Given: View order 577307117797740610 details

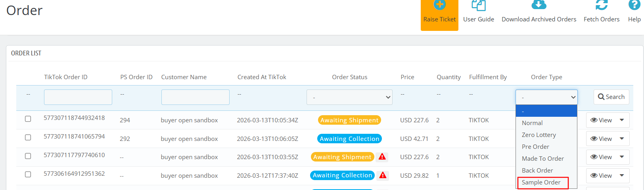Looking at the screenshot, I should 601,157.
